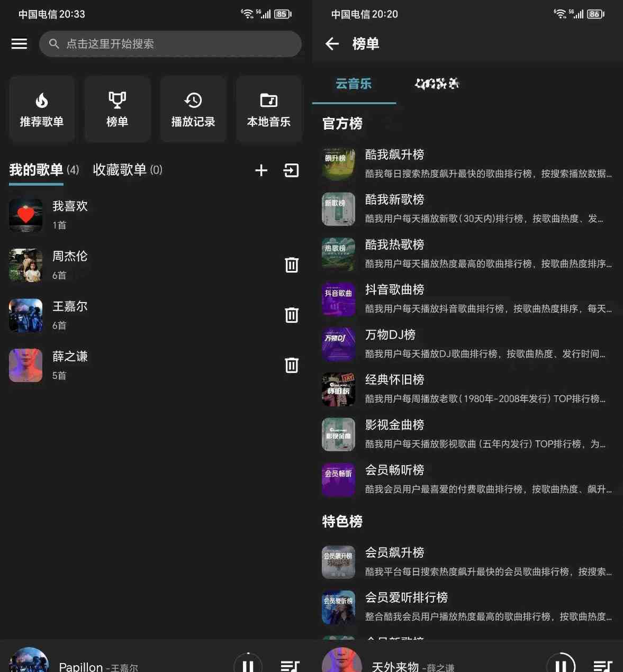Open 会员飙升榜 chart

click(x=467, y=562)
